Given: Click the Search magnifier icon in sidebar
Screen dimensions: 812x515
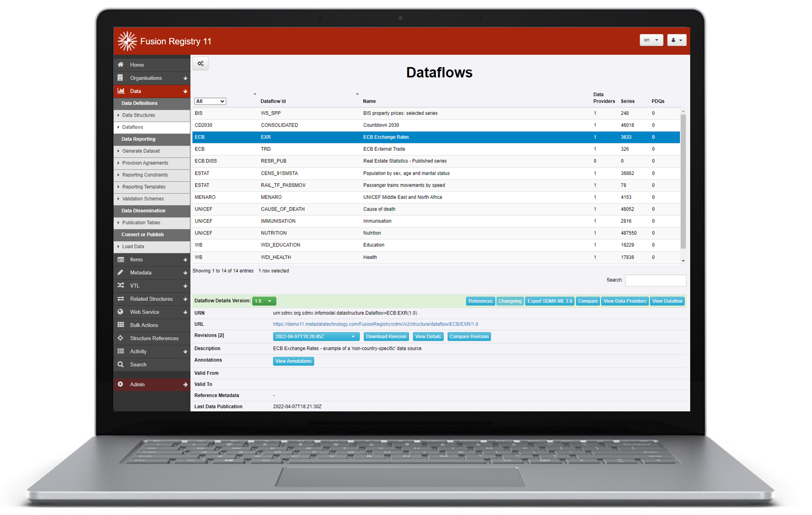Looking at the screenshot, I should click(121, 364).
